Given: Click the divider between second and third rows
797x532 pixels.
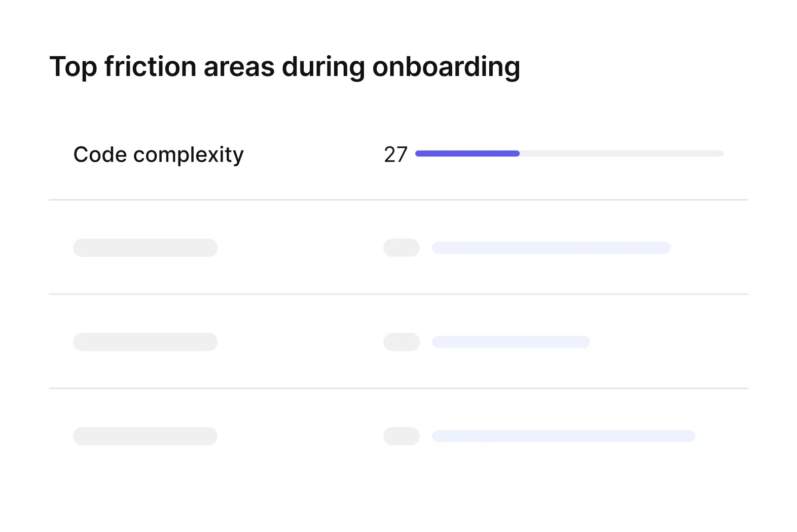Looking at the screenshot, I should (398, 294).
